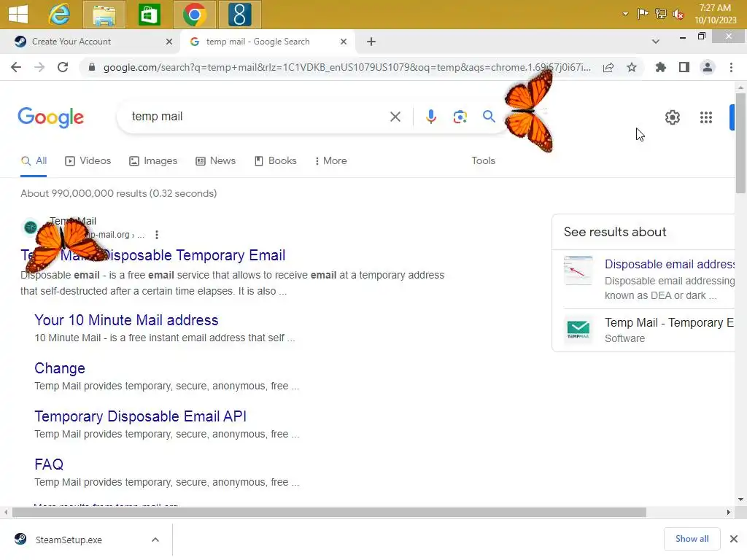Open the Extensions puzzle icon
This screenshot has width=747, height=560.
coord(661,68)
